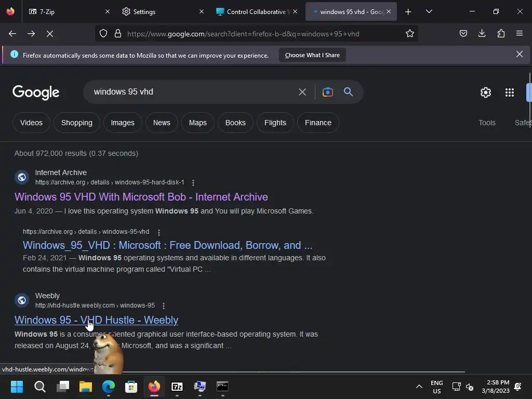Show hidden system tray icons
The height and width of the screenshot is (399, 532).
click(x=419, y=387)
